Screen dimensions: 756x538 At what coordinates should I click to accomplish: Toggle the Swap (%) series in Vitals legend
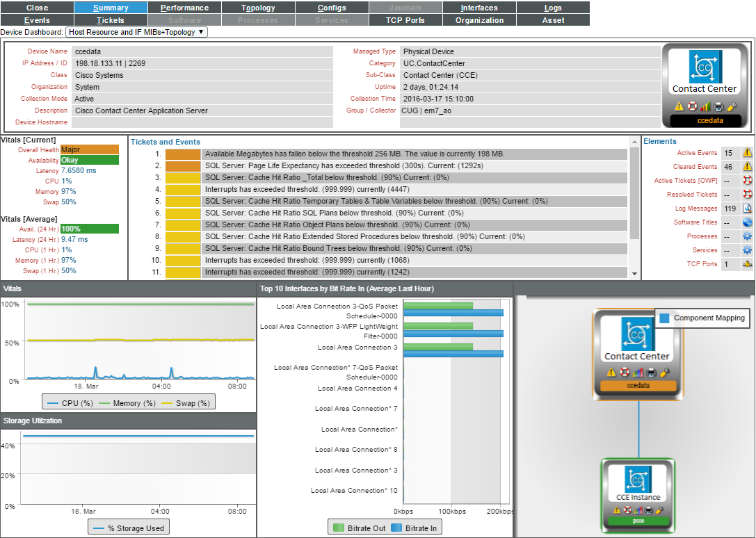[186, 403]
